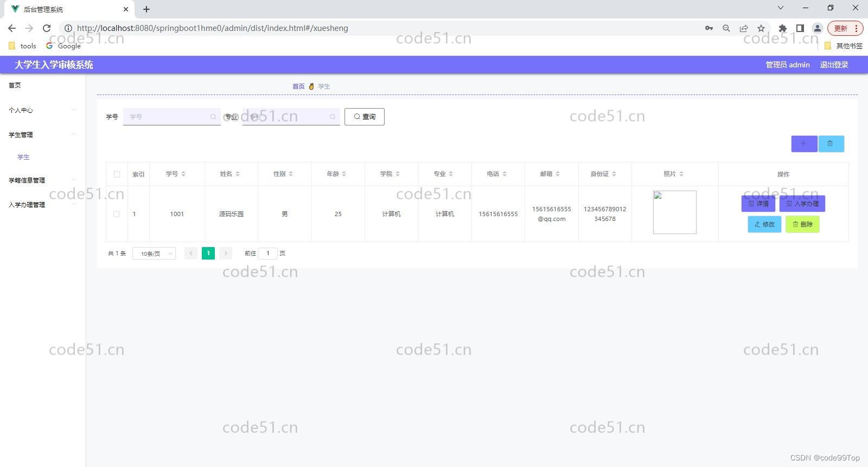This screenshot has height=467, width=868.
Task: Click the search icon in 学号 field
Action: [x=213, y=117]
